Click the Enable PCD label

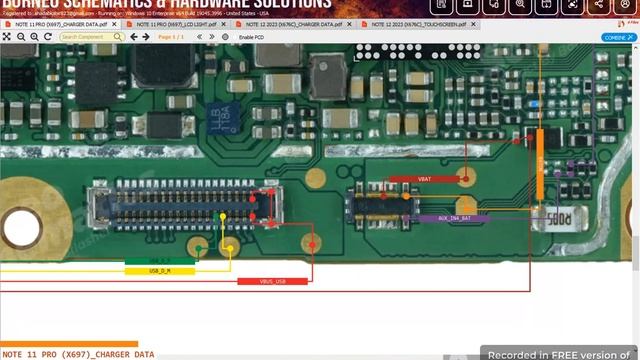[251, 37]
